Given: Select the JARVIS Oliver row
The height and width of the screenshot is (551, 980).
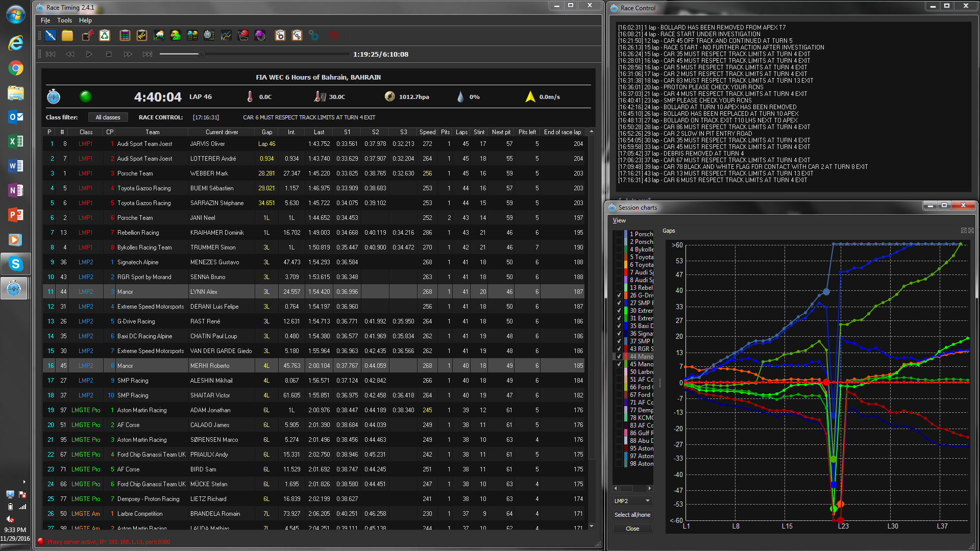Looking at the screenshot, I should pyautogui.click(x=315, y=144).
